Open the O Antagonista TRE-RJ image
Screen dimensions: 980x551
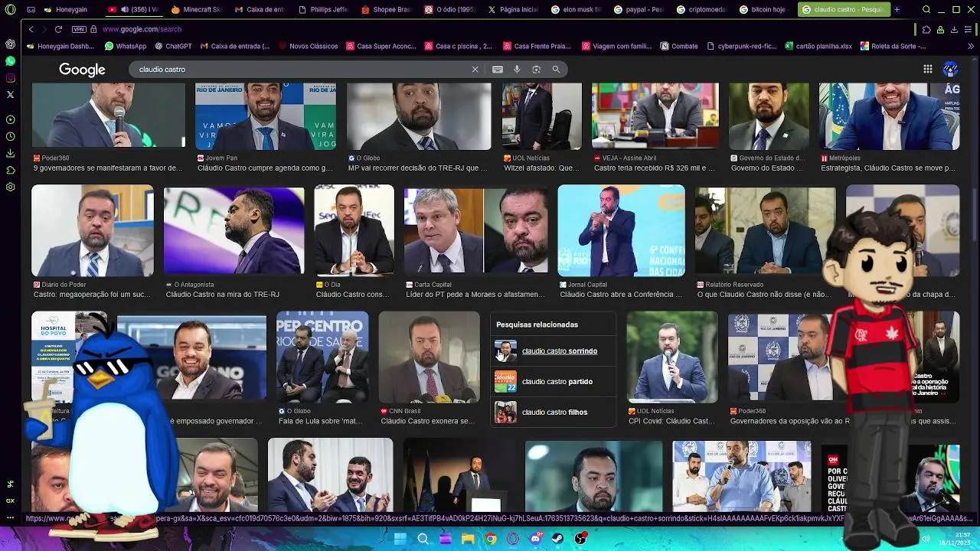pyautogui.click(x=234, y=230)
